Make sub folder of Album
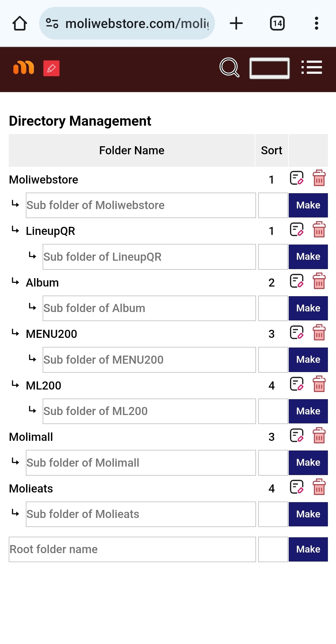This screenshot has width=336, height=644. 308,308
